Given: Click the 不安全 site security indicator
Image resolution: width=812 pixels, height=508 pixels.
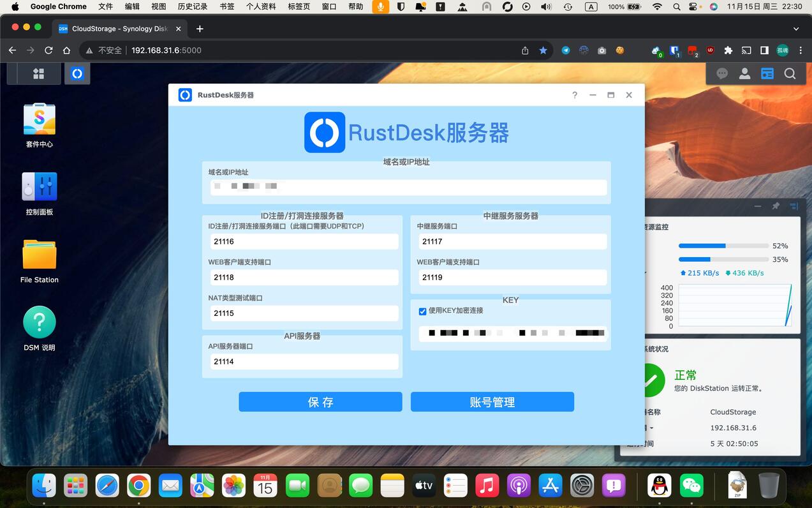Looking at the screenshot, I should click(103, 50).
